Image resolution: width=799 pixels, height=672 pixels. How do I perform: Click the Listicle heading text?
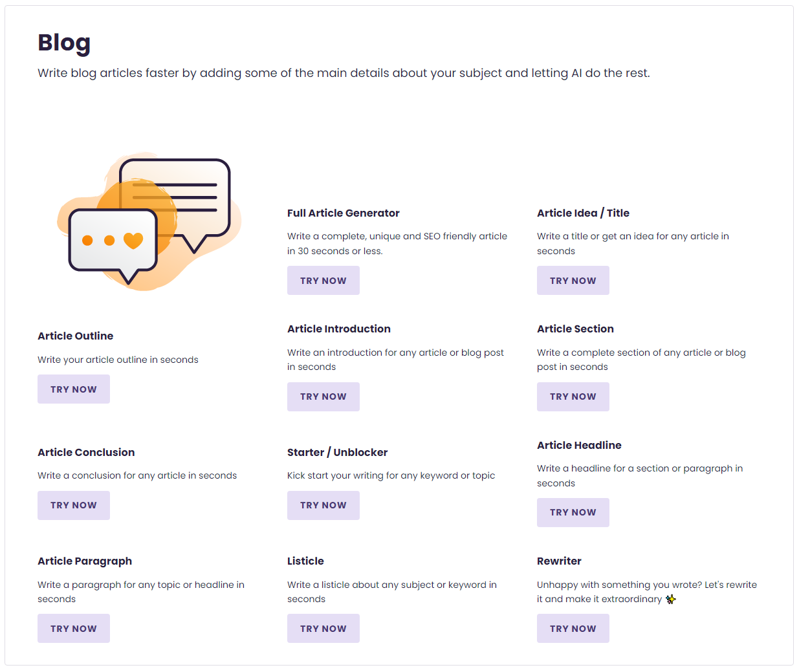pyautogui.click(x=306, y=561)
